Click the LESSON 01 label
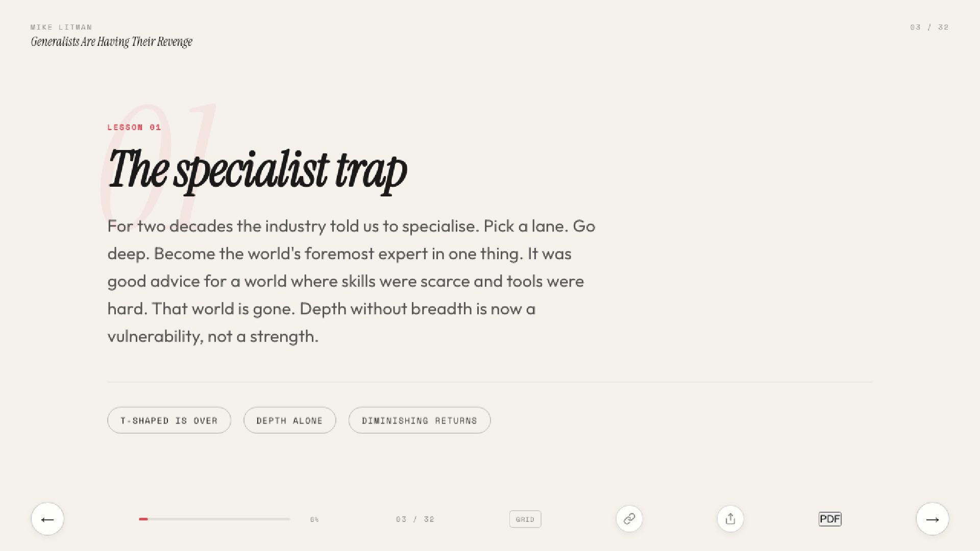 click(x=134, y=128)
